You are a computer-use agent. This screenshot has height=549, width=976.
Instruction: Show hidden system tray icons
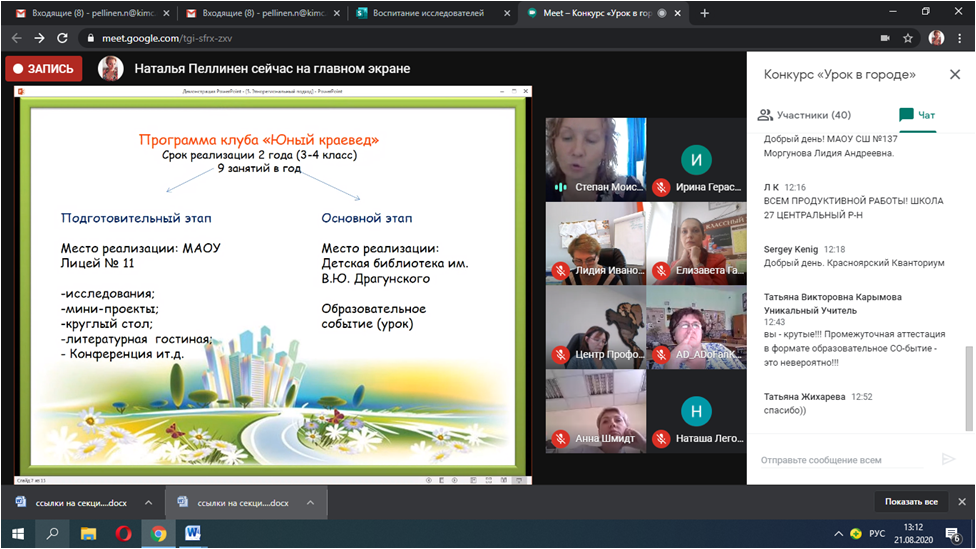tap(838, 533)
